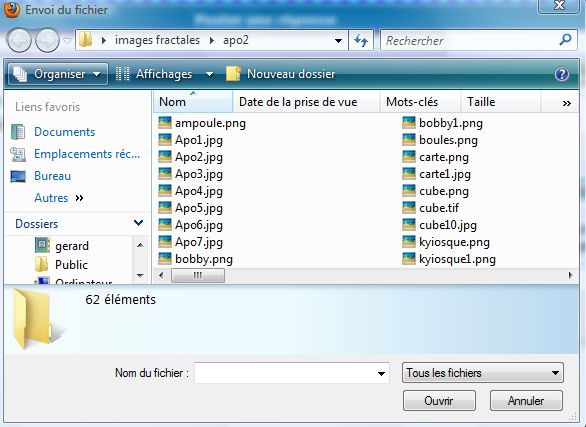Collapse the Dossiers panel chevron

(138, 223)
